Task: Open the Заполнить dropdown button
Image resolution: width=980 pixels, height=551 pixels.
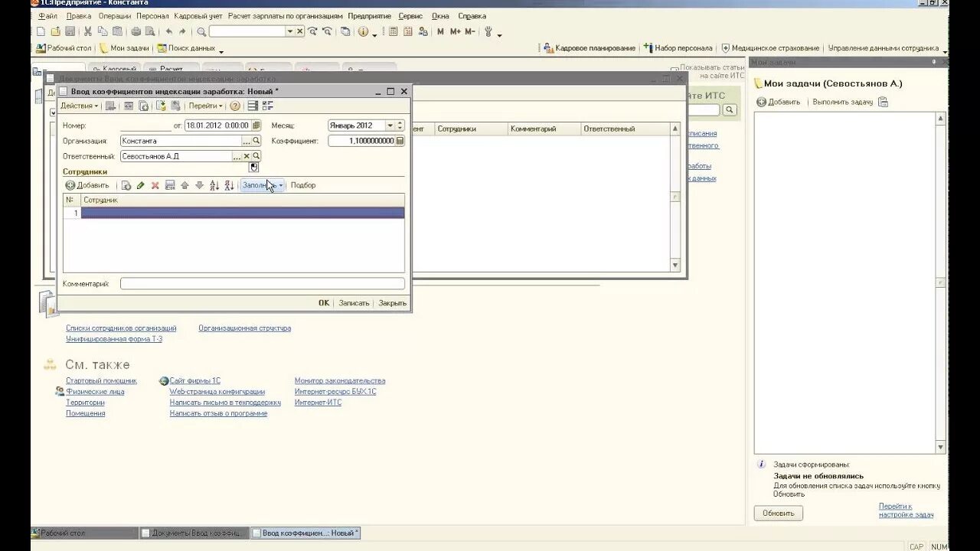Action: click(x=263, y=185)
